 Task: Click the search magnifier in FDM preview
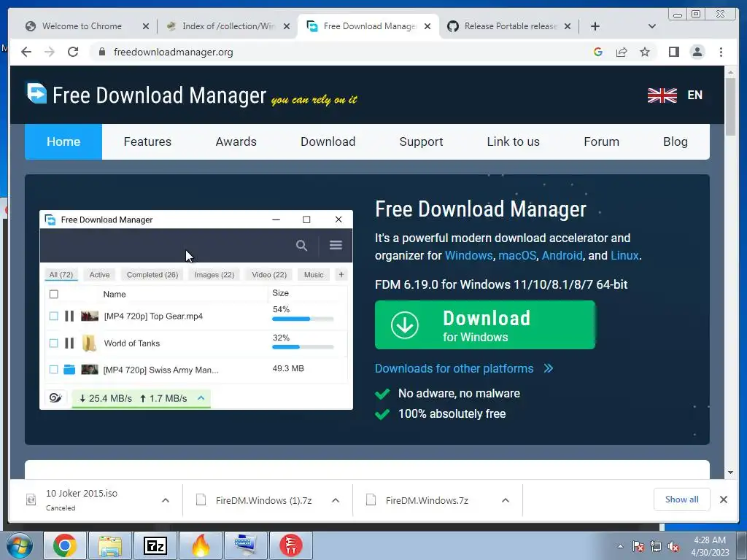point(301,245)
